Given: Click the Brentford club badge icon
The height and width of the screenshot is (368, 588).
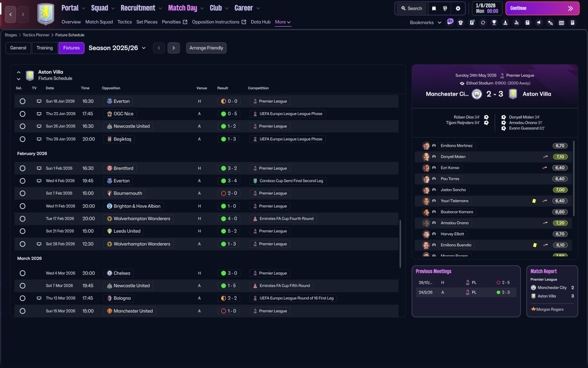Looking at the screenshot, I should (109, 168).
